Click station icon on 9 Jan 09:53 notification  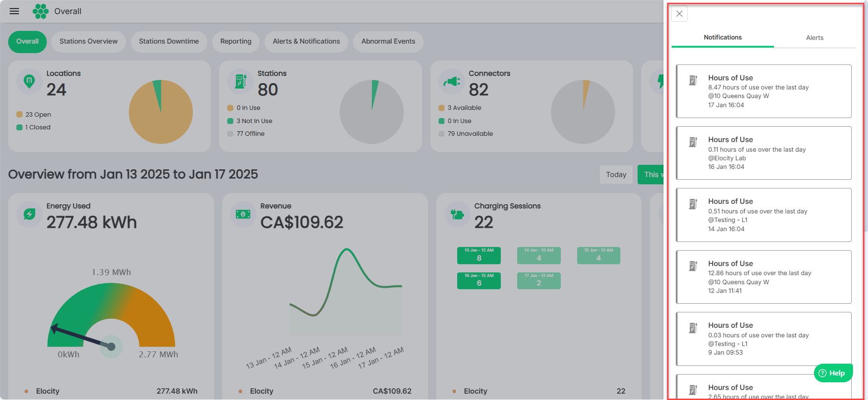(693, 328)
